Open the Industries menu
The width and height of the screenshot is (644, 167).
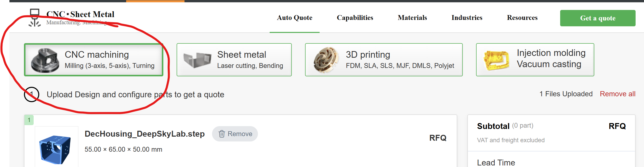point(467,18)
